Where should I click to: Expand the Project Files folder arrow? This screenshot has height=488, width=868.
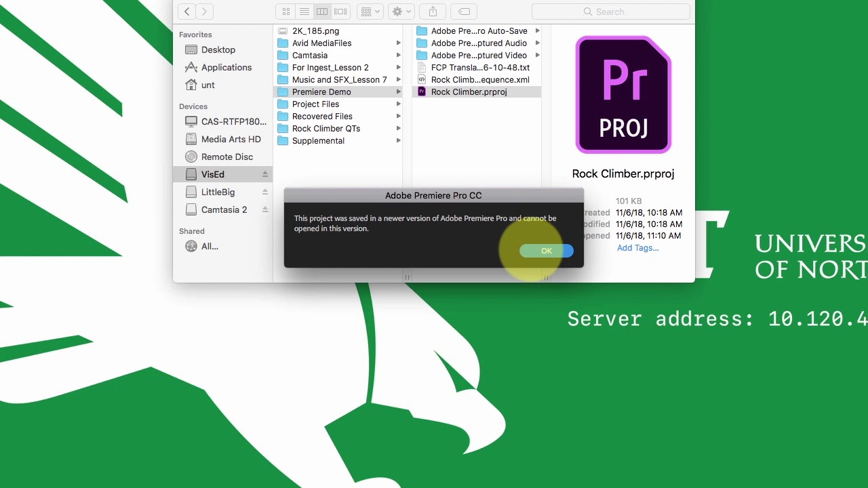(x=399, y=104)
